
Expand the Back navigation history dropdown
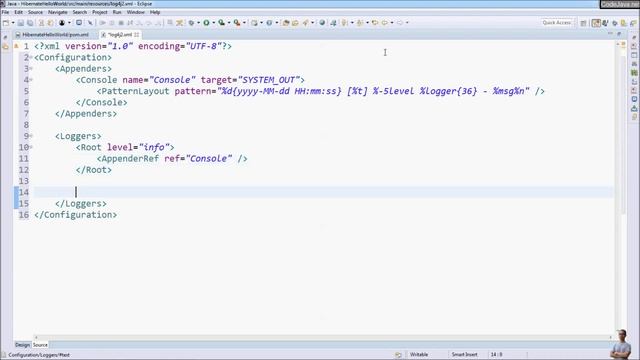pos(392,23)
